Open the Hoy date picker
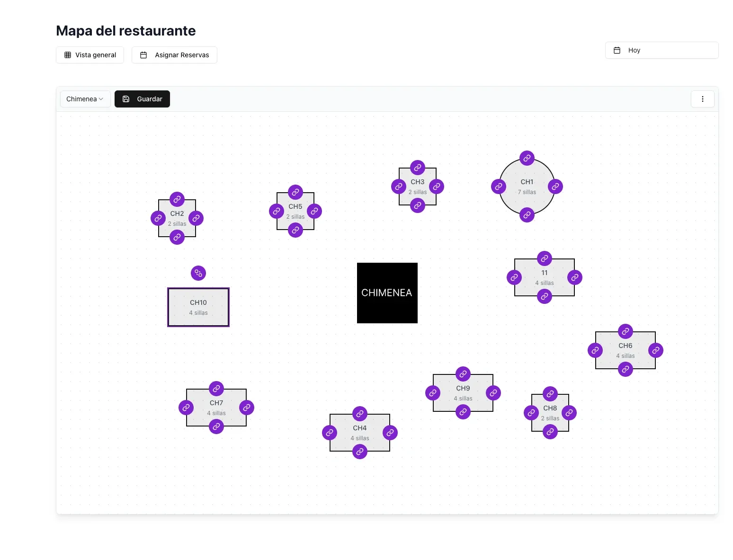 pos(661,50)
